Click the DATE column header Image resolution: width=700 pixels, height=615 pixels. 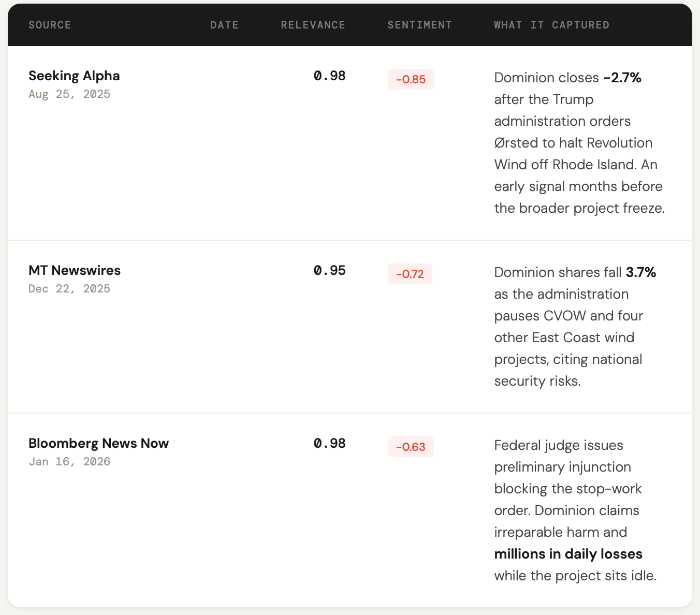pyautogui.click(x=224, y=25)
